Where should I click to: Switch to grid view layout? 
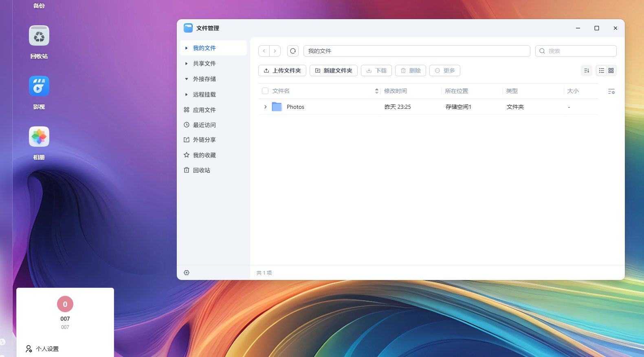[x=611, y=71]
